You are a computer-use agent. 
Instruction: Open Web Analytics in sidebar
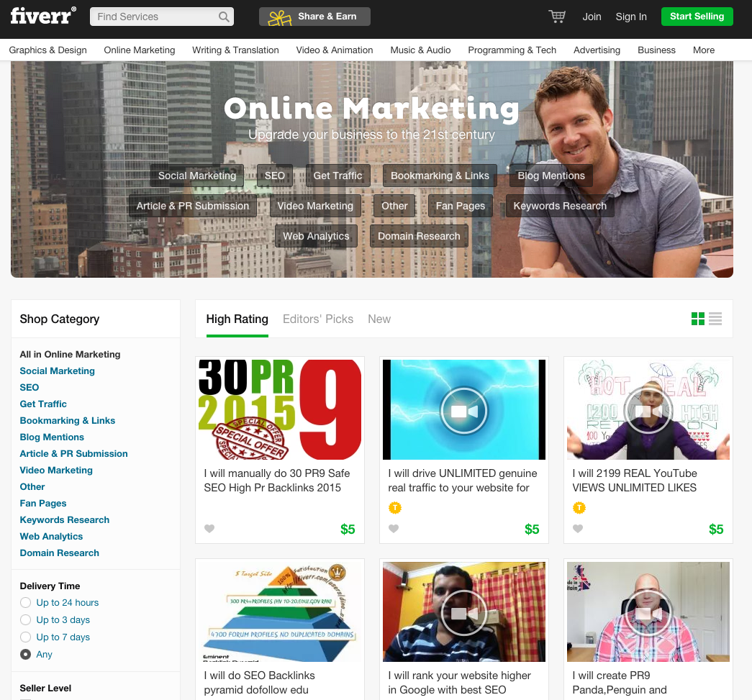pos(51,536)
